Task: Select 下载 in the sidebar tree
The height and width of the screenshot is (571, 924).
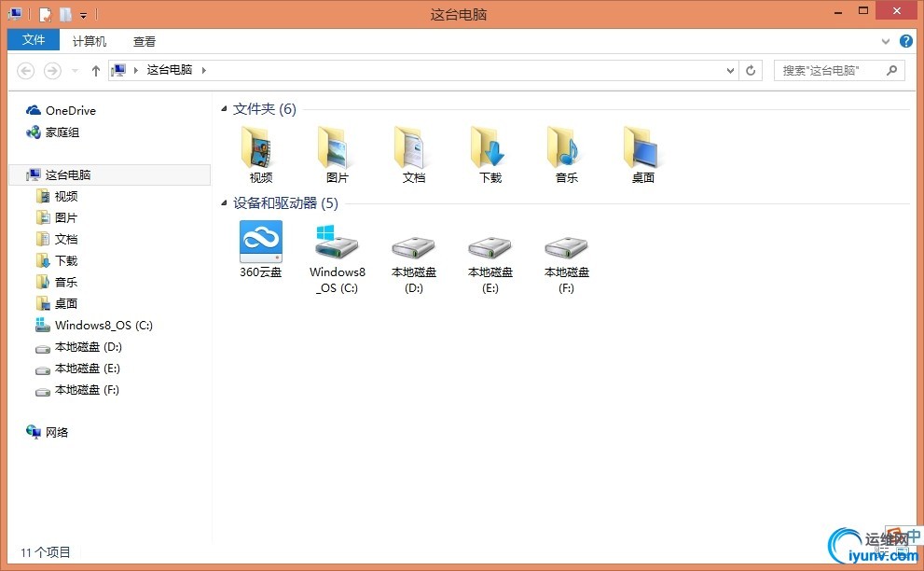Action: click(57, 260)
